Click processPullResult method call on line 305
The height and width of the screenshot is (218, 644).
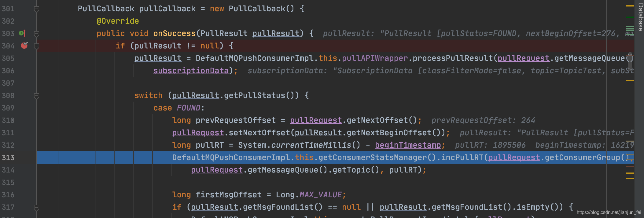(453, 58)
